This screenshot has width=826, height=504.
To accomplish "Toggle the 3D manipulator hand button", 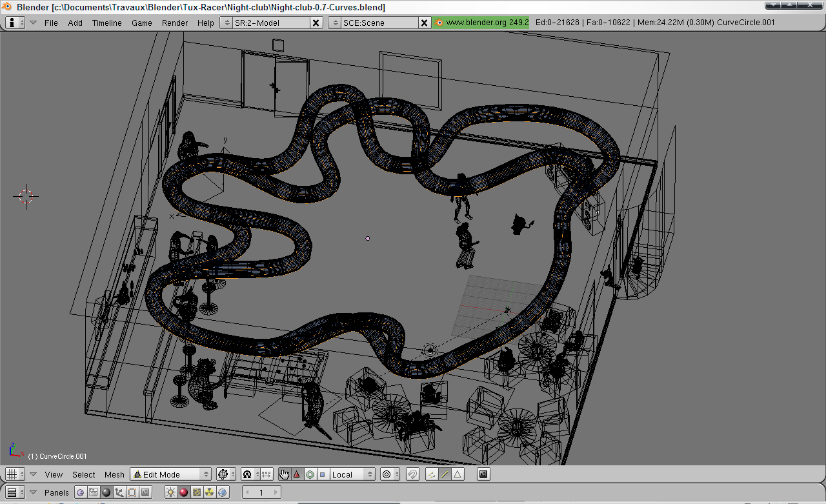I will [285, 474].
